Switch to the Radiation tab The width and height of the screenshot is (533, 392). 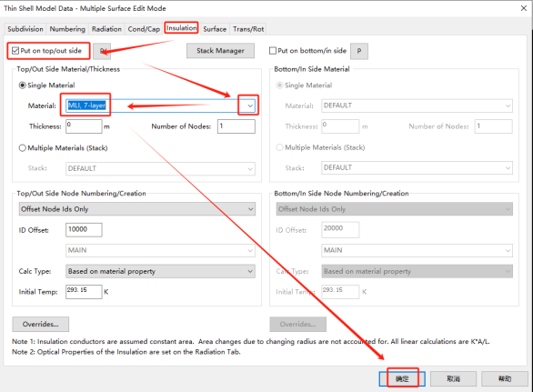[x=106, y=29]
